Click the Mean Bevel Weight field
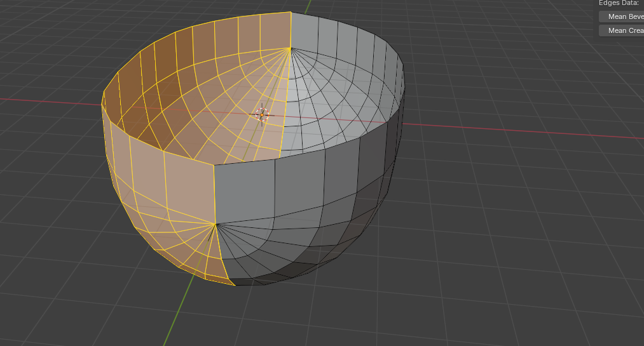The width and height of the screenshot is (644, 346). [x=621, y=17]
